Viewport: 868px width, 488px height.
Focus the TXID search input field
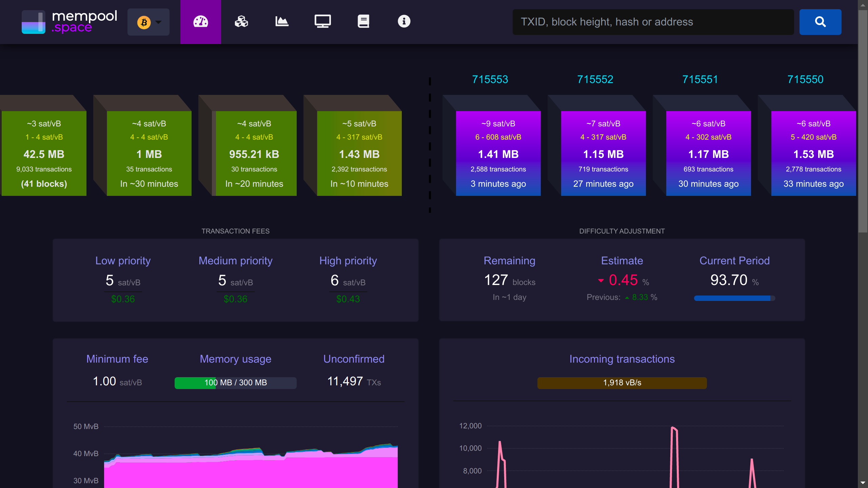(653, 22)
